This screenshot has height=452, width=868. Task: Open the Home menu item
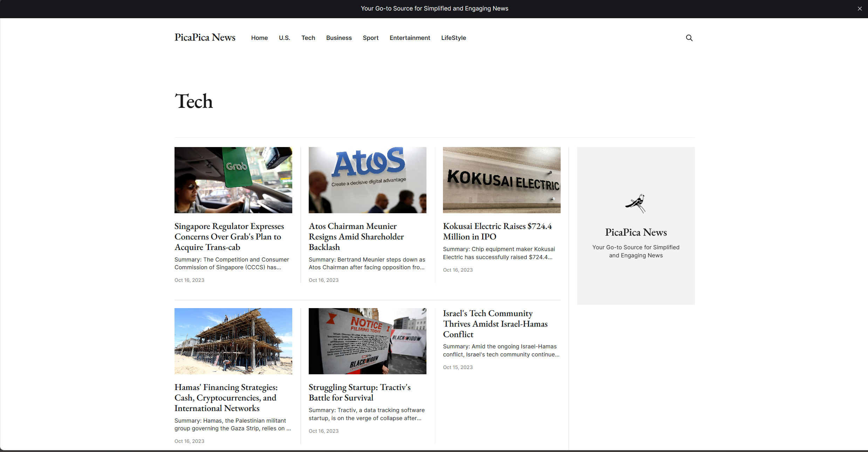pos(259,38)
